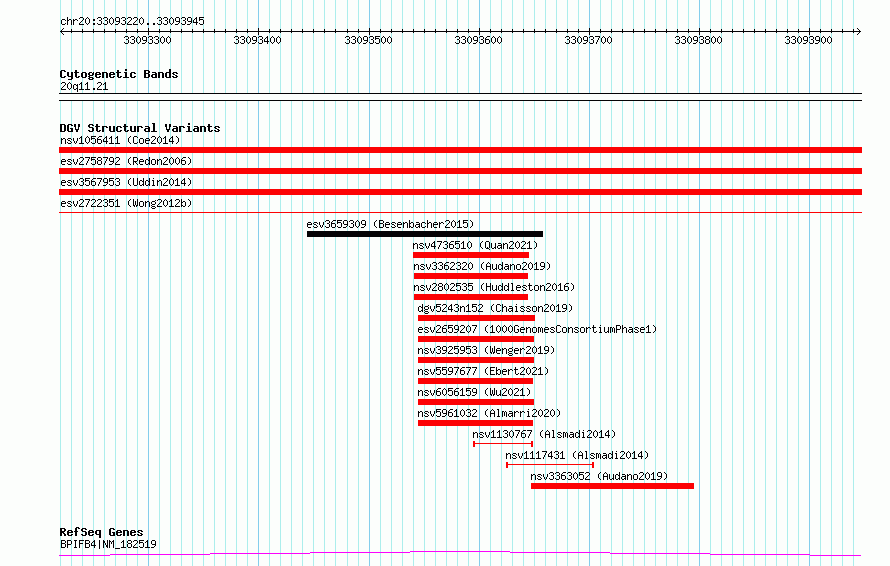
Task: Open nsv3363052 (Audano2019) label
Action: [599, 476]
